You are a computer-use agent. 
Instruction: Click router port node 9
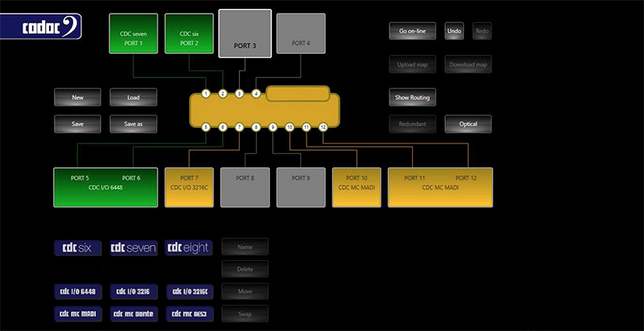pos(273,127)
